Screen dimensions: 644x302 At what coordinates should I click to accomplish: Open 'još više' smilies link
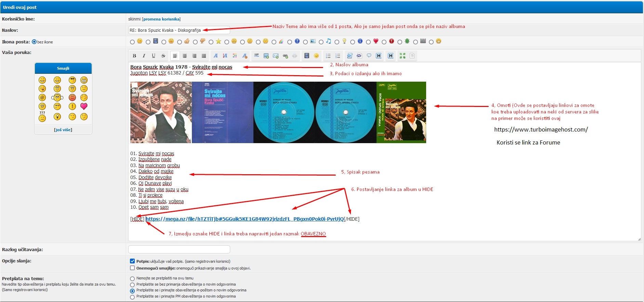point(63,130)
